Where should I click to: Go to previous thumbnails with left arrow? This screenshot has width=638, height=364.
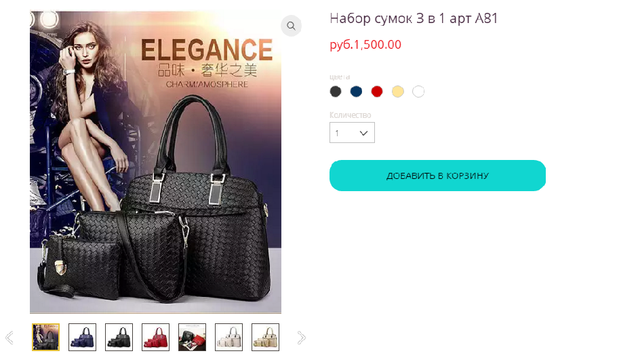click(9, 338)
